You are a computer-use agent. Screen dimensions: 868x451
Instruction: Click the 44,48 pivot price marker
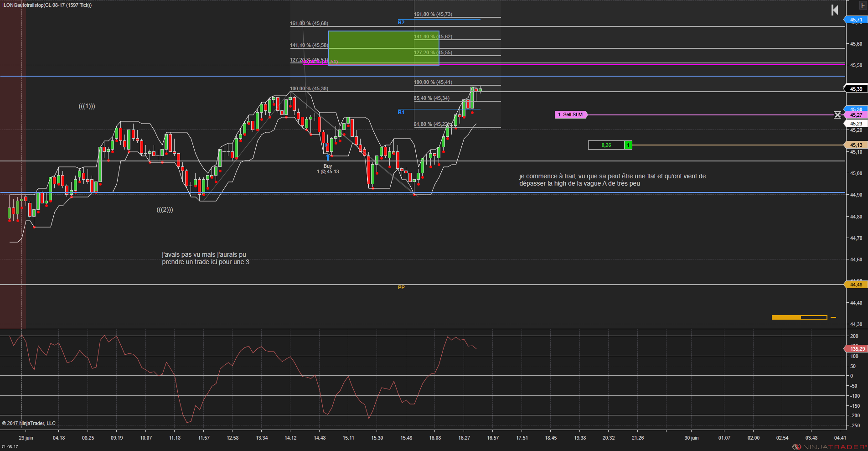pos(856,285)
